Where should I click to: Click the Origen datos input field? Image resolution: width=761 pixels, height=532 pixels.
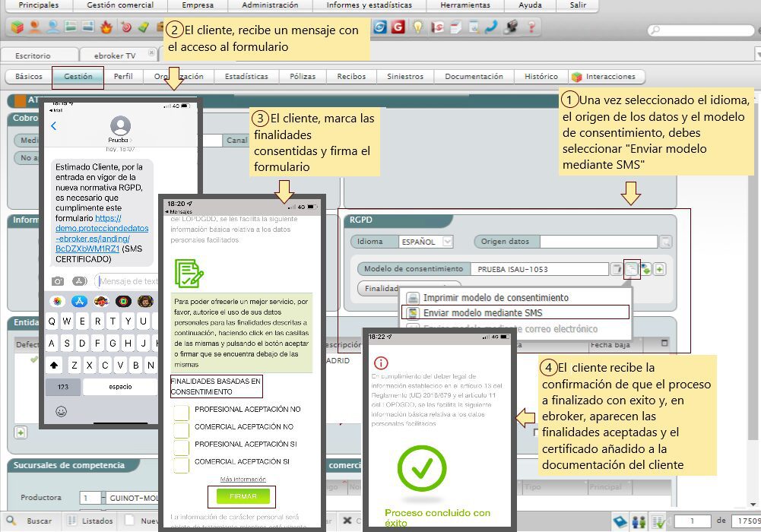(x=599, y=242)
